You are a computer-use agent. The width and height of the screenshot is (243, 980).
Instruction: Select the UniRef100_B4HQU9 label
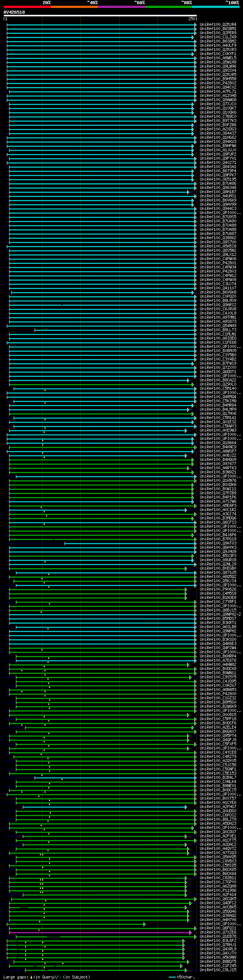click(x=218, y=460)
